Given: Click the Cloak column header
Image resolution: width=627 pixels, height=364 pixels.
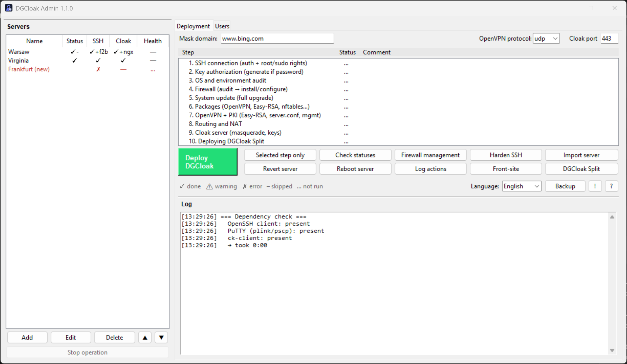Looking at the screenshot, I should coord(123,41).
